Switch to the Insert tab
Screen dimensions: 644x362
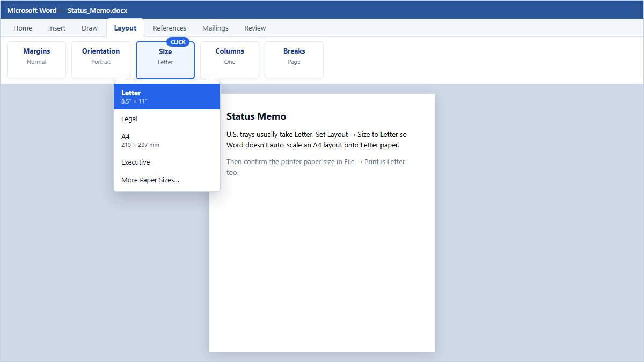(x=57, y=28)
